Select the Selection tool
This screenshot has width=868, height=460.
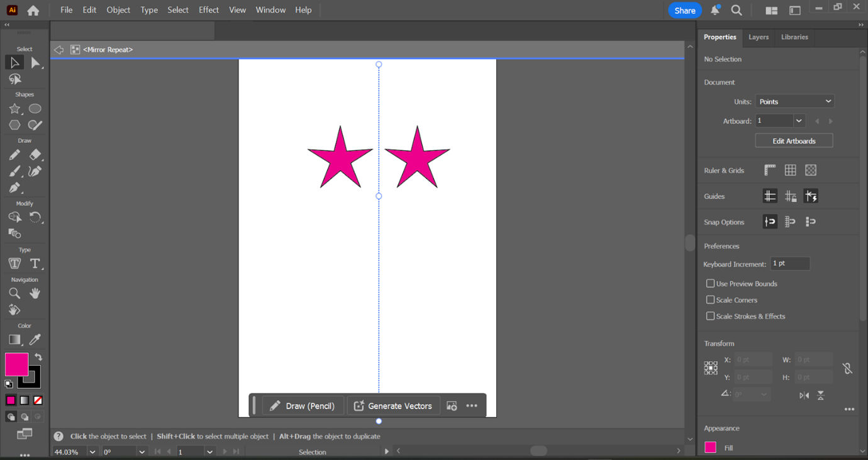(14, 62)
